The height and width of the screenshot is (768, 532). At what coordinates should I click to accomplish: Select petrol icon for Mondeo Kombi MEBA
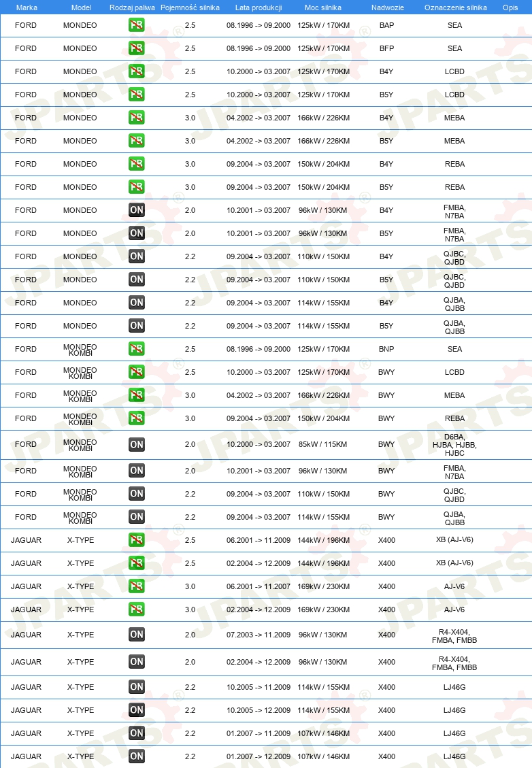[137, 395]
